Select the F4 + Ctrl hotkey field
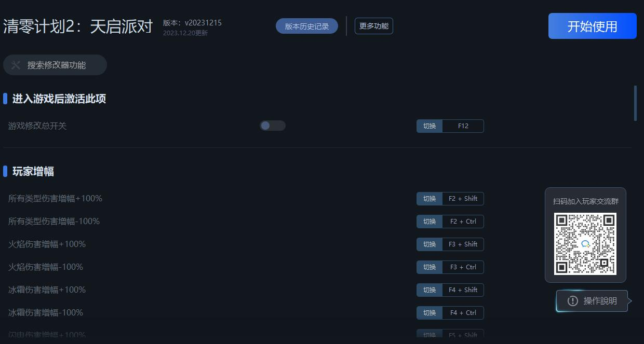This screenshot has width=644, height=344. coord(463,313)
